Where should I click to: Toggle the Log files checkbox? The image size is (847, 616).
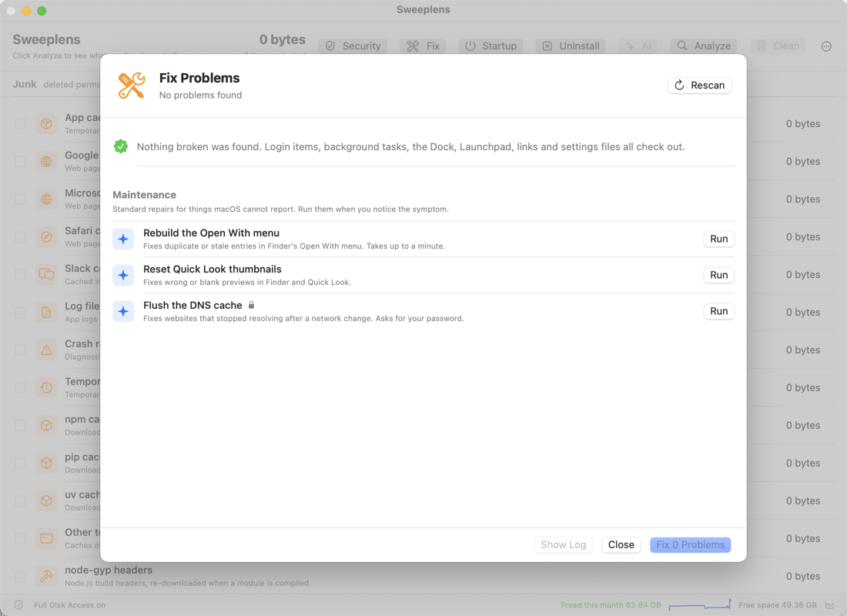tap(20, 313)
